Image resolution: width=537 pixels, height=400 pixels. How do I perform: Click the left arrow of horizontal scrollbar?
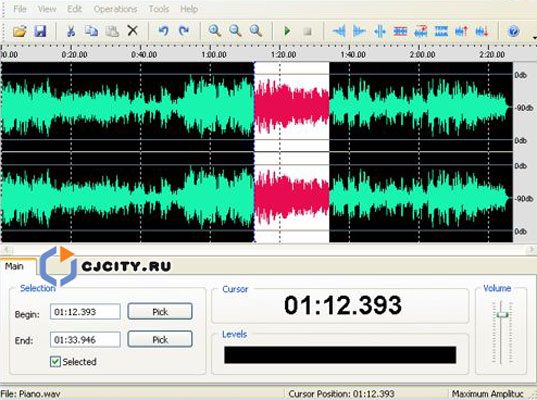click(7, 250)
